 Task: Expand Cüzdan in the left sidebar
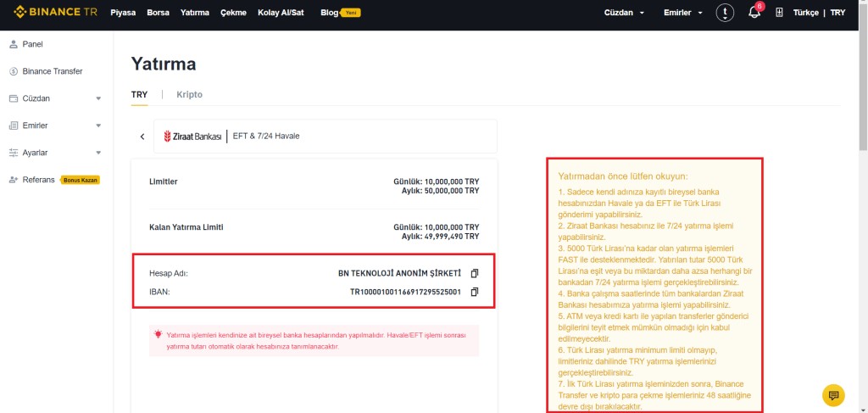click(98, 98)
